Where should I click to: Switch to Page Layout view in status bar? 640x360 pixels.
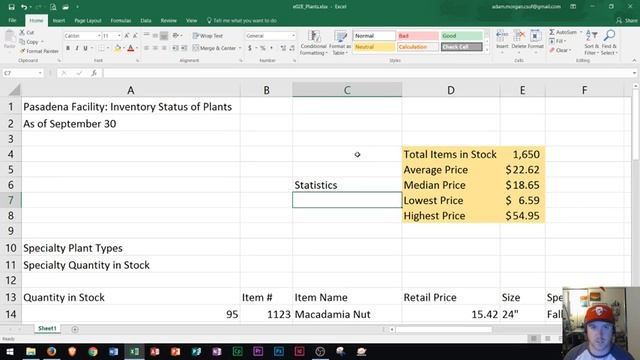tap(548, 338)
